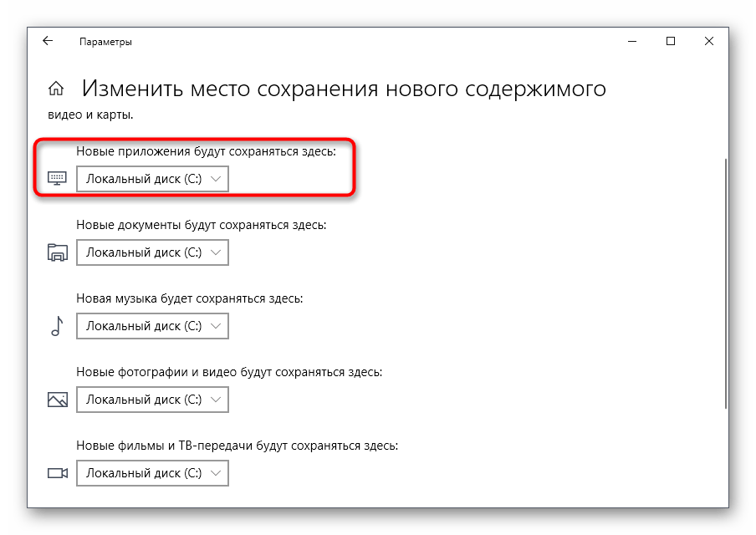
Task: Open the new apps save location dropdown
Action: coord(152,179)
